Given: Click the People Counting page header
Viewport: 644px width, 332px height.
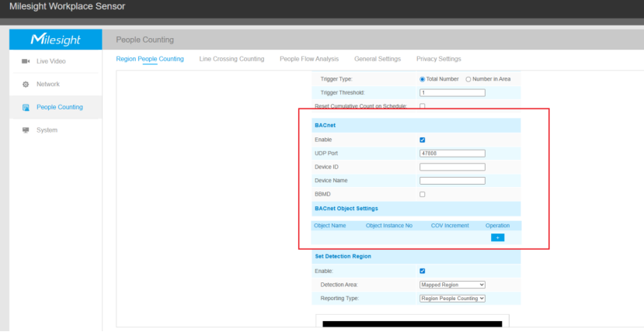Looking at the screenshot, I should click(145, 40).
